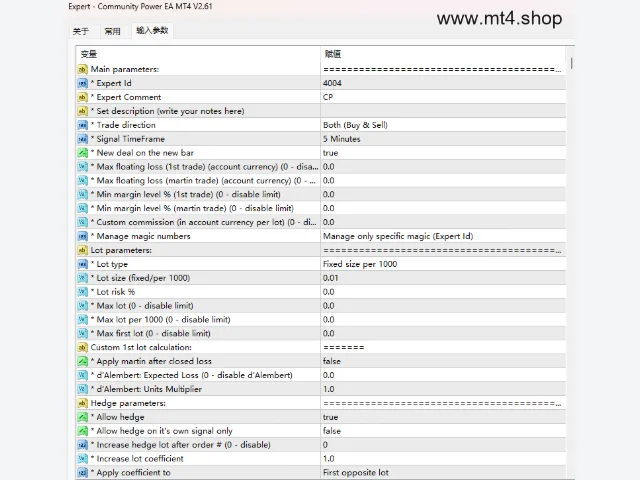Click the Expert Comment string icon
Image resolution: width=640 pixels, height=480 pixels.
(x=82, y=97)
